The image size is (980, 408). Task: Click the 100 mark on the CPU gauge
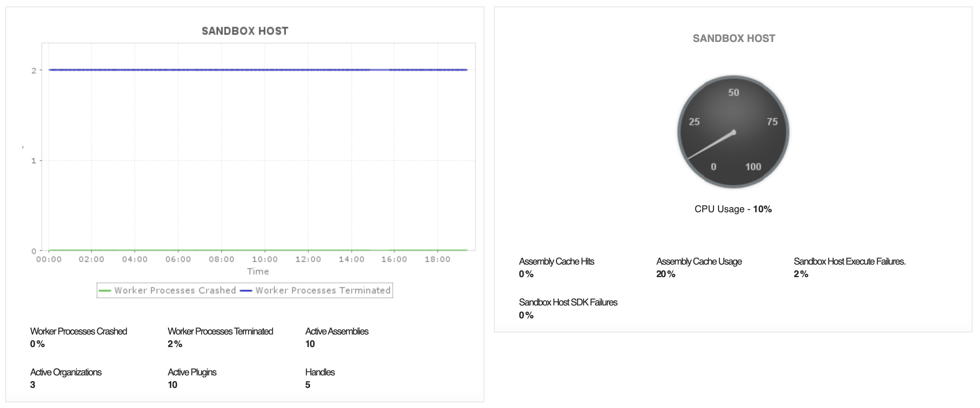pos(753,167)
